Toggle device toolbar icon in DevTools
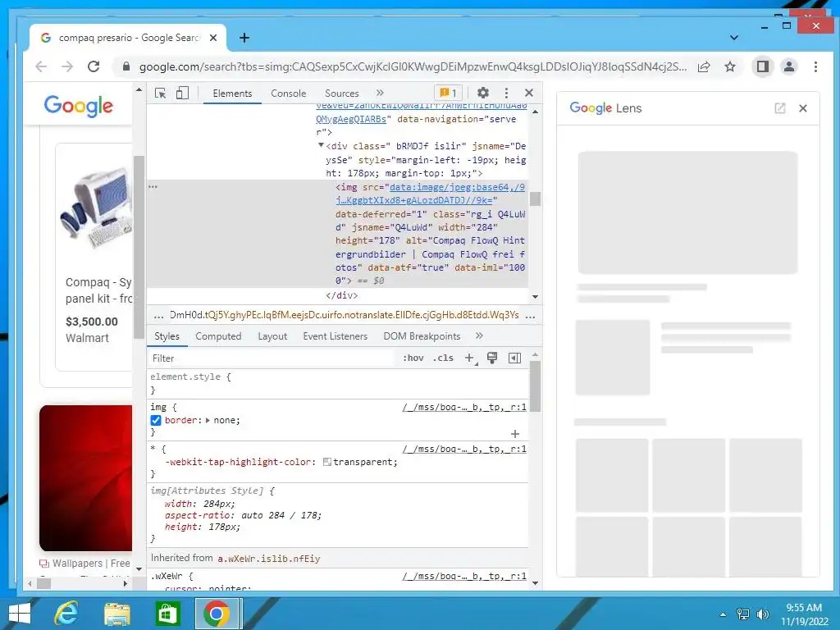Image resolution: width=840 pixels, height=630 pixels. point(182,94)
